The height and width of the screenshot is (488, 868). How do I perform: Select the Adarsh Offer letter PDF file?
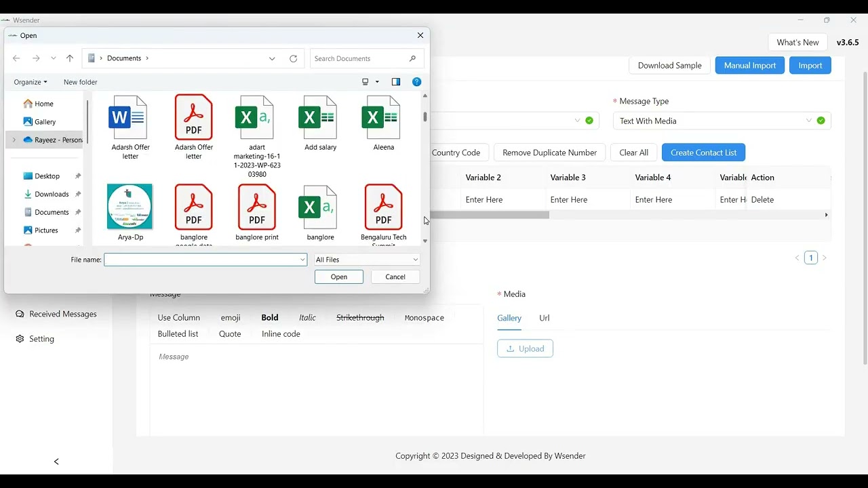(194, 127)
